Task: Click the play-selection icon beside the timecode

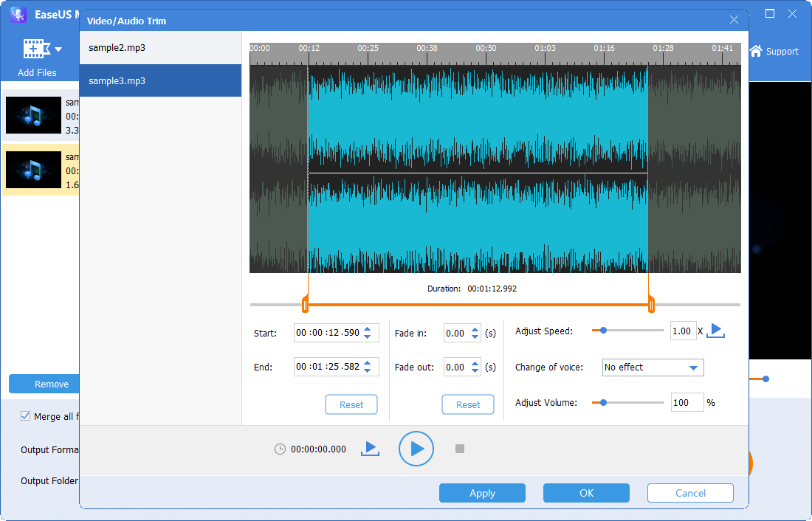Action: [370, 449]
